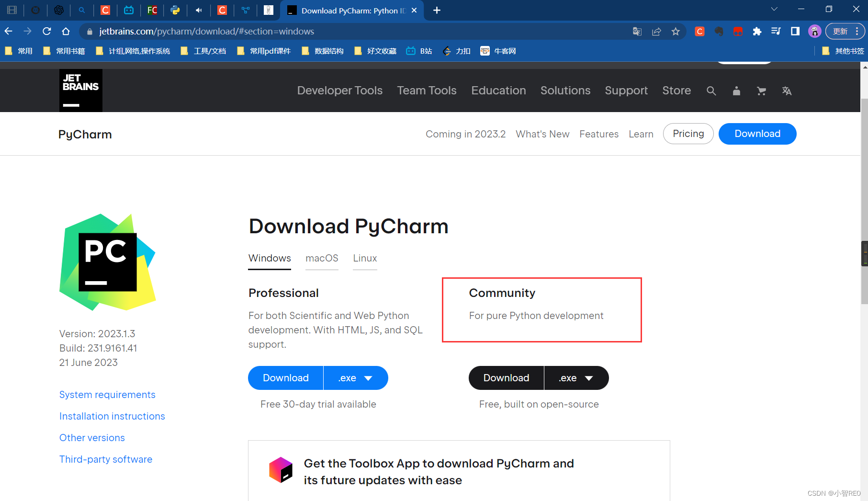The image size is (868, 501).
Task: Share this page using the share icon
Action: click(x=656, y=31)
